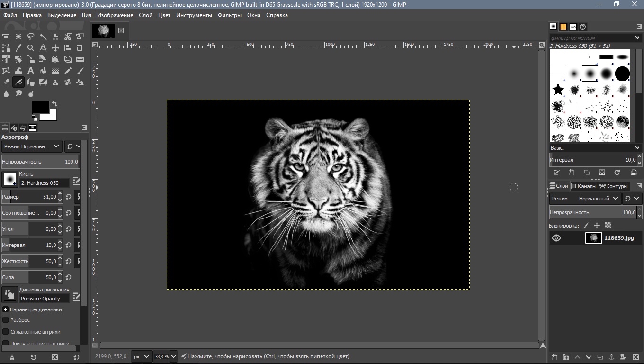The height and width of the screenshot is (364, 644).
Task: Click the Move tool icon
Action: (55, 48)
